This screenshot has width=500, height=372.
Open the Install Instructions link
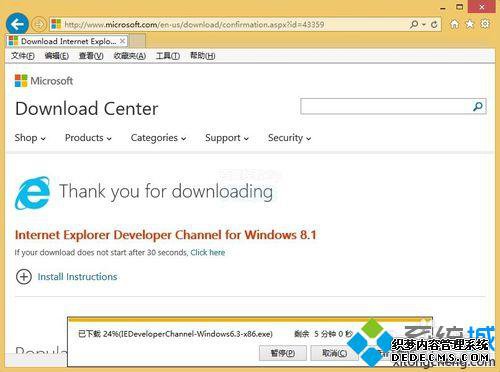pyautogui.click(x=77, y=277)
